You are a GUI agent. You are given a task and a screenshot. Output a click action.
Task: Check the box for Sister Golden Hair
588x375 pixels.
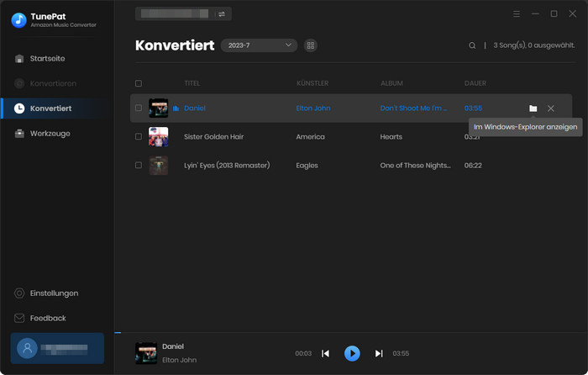139,137
